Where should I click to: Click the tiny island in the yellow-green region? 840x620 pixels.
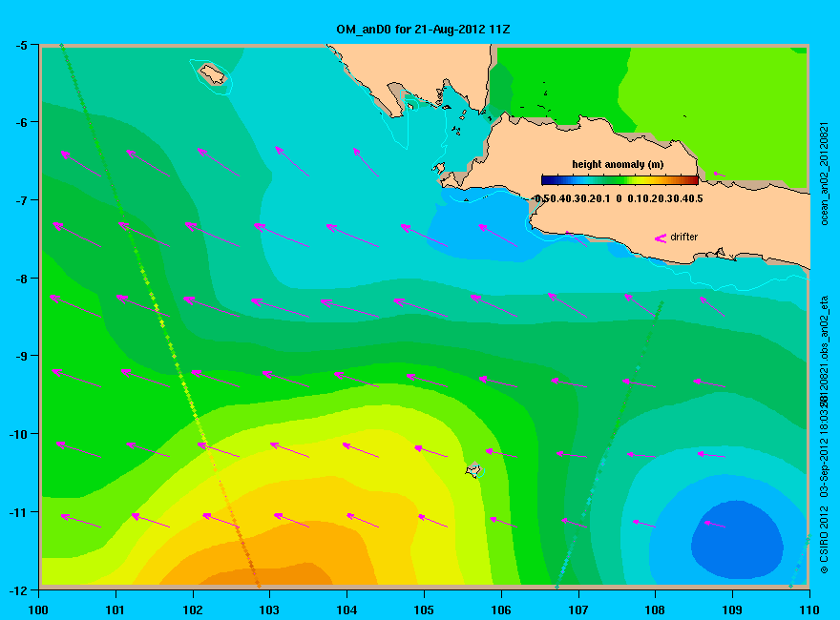point(473,469)
